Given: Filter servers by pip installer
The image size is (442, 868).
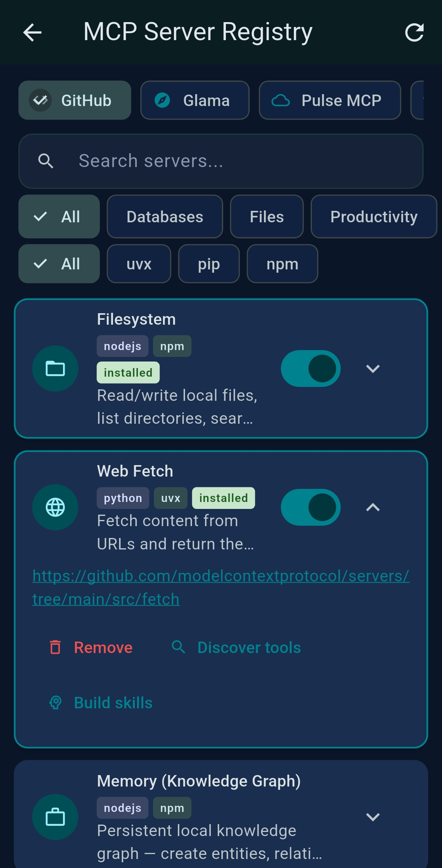Looking at the screenshot, I should [x=209, y=264].
